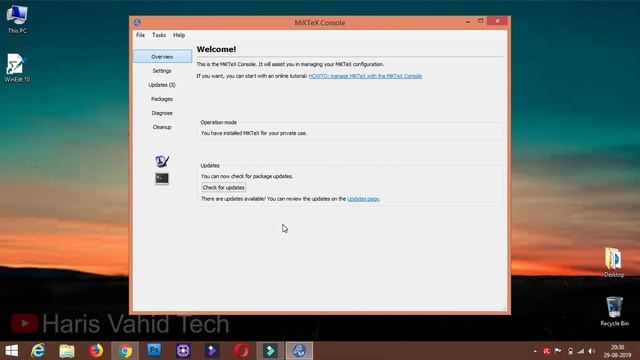Close the MiKTeX Console window
This screenshot has width=640, height=360.
point(498,21)
